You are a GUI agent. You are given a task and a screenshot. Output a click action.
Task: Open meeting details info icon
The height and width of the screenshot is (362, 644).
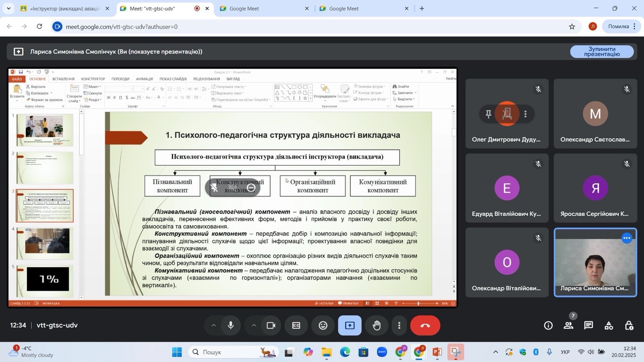point(548,325)
